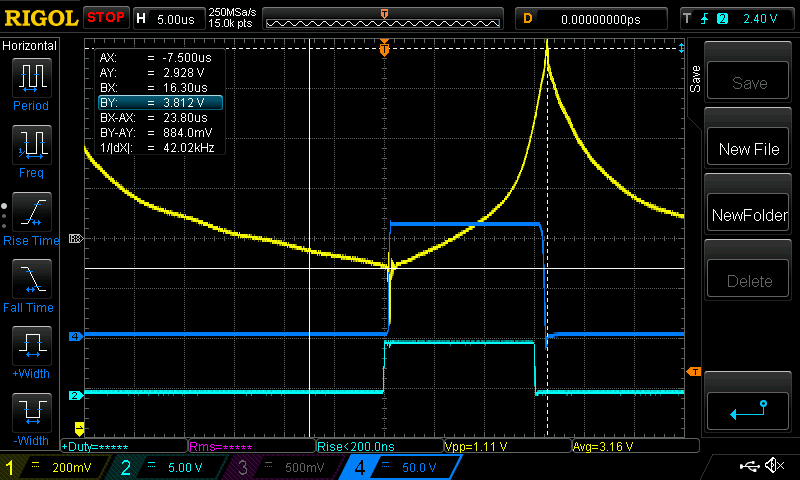Click the orange trigger position marker at top
Viewport: 800px width, 480px height.
tap(384, 48)
